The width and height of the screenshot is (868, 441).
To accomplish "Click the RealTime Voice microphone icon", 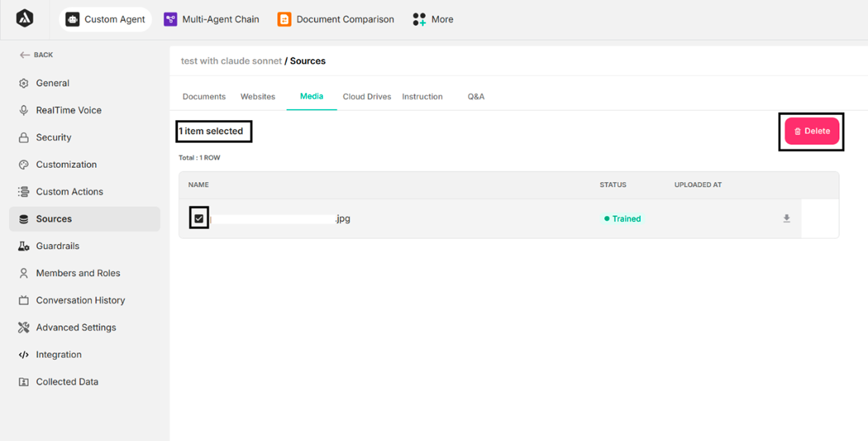I will pyautogui.click(x=24, y=110).
